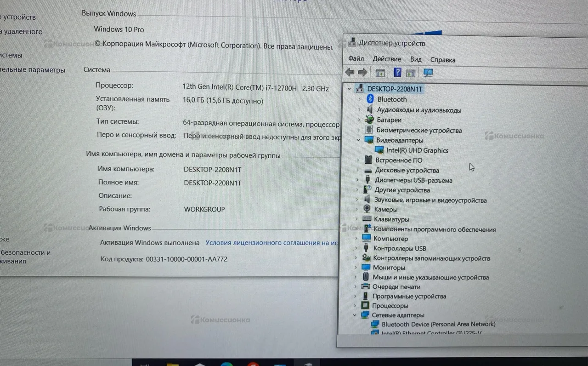Click the speaker icon beside Аудиовходы и аудиовыходы
Screen dimensions: 588x366
click(x=369, y=109)
